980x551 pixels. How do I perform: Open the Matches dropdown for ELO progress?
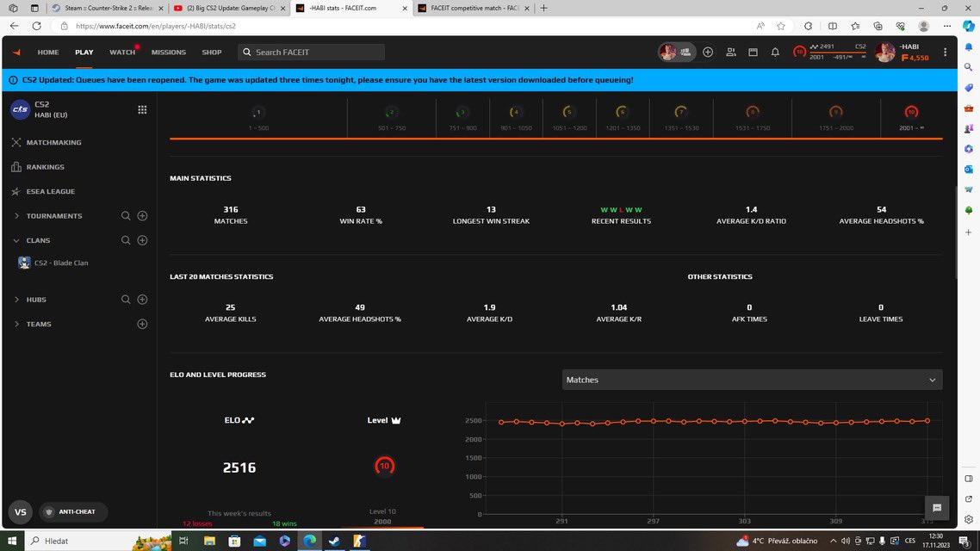pyautogui.click(x=752, y=380)
